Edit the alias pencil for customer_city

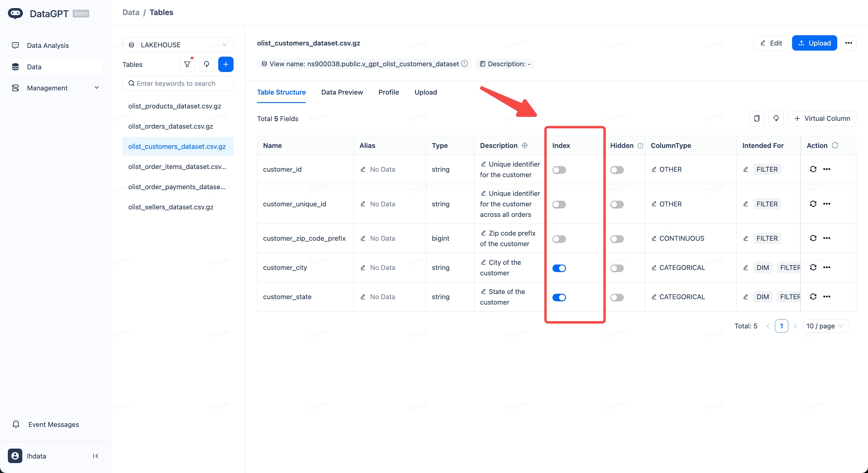coord(363,268)
